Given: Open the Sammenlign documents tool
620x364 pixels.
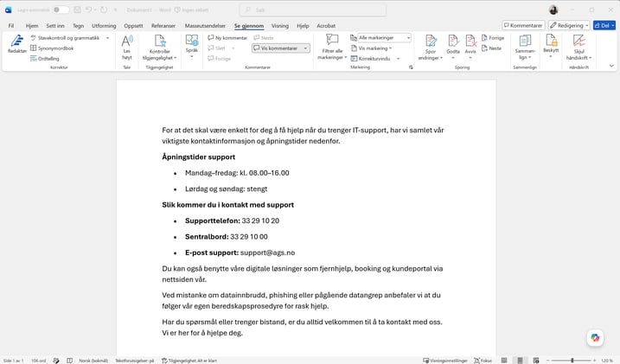Looking at the screenshot, I should tap(525, 47).
